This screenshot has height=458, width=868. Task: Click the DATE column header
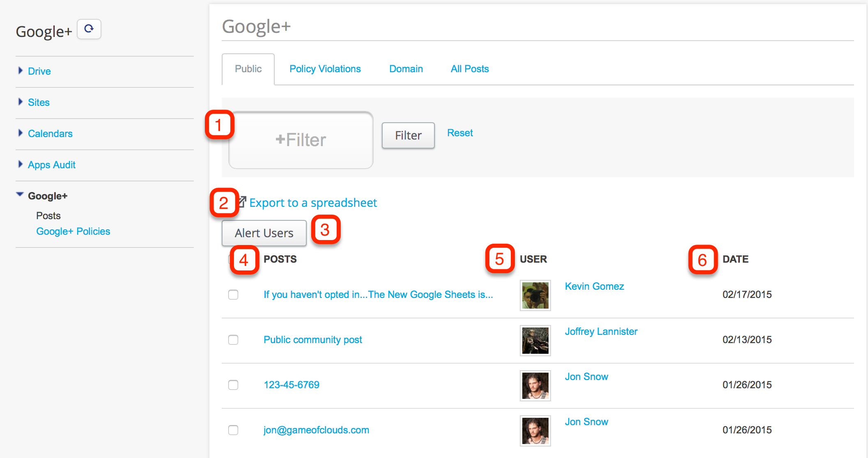[x=735, y=259]
